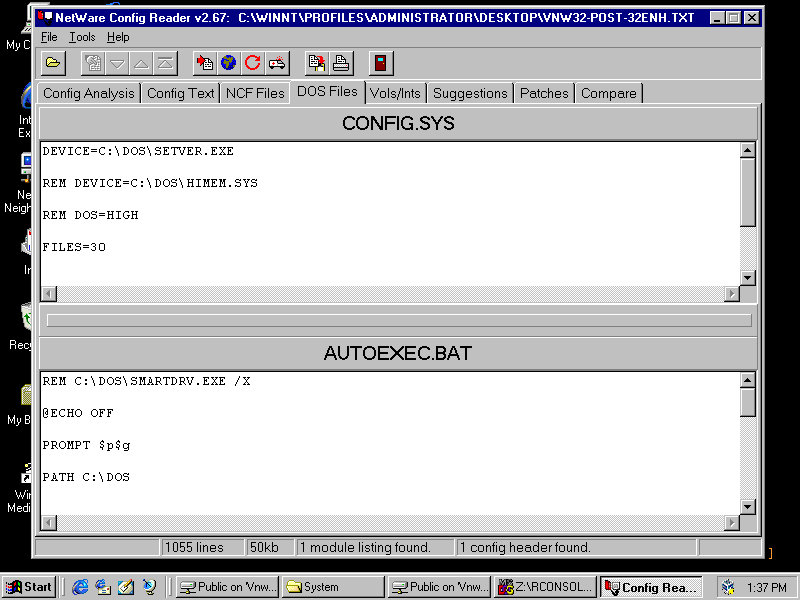Click the greyed down-triangle toolbar button
The width and height of the screenshot is (800, 600).
[x=117, y=63]
